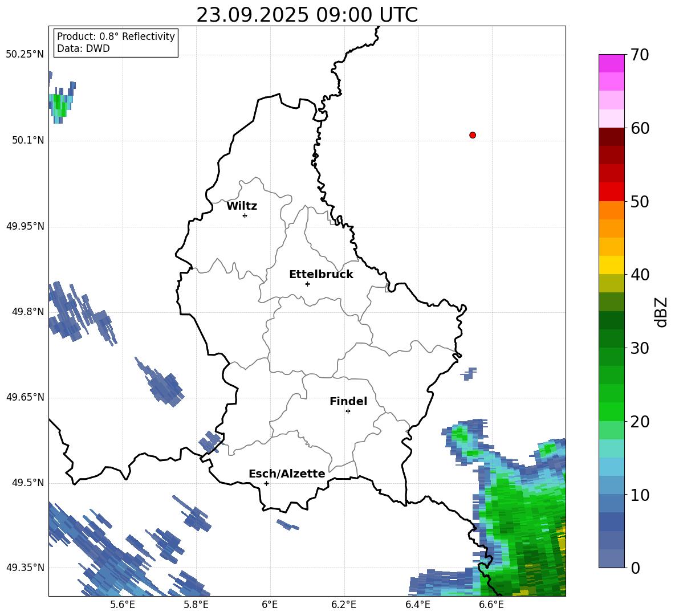This screenshot has height=616, width=675.
Task: Click the 0 value on colorbar
Action: [635, 568]
